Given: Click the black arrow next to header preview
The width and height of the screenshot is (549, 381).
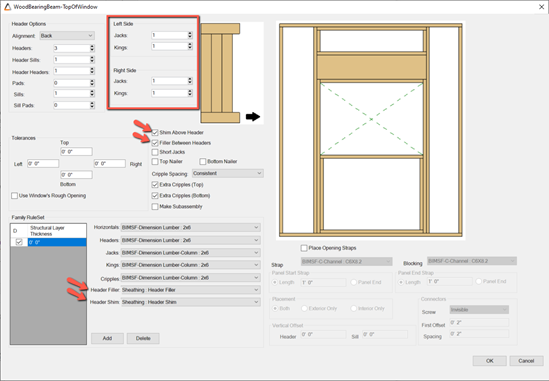Looking at the screenshot, I should click(253, 117).
